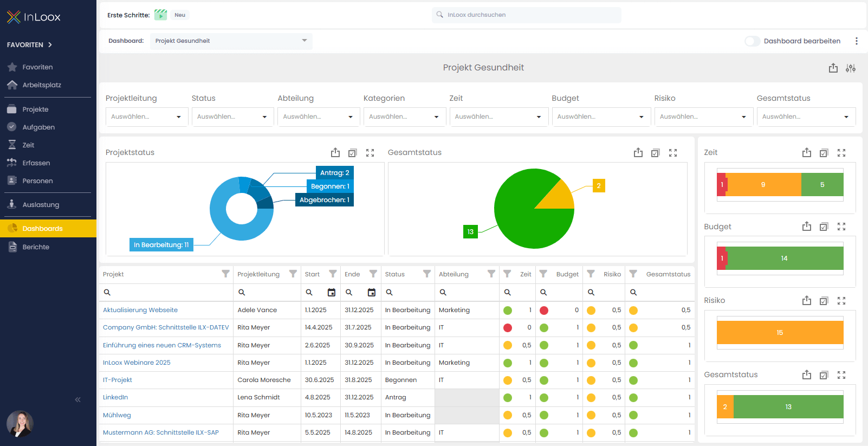Screen dimensions: 868x446
Task: Click export icon on Projektstatus chart
Action: coord(335,153)
